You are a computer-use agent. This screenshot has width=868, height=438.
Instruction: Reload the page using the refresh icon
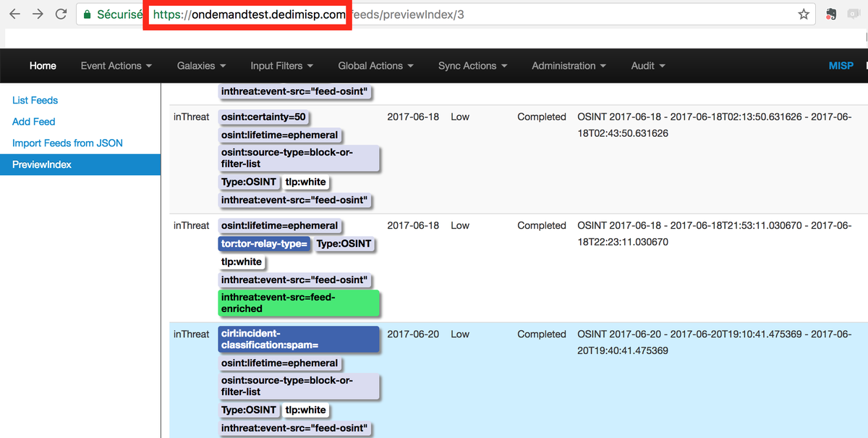[61, 13]
